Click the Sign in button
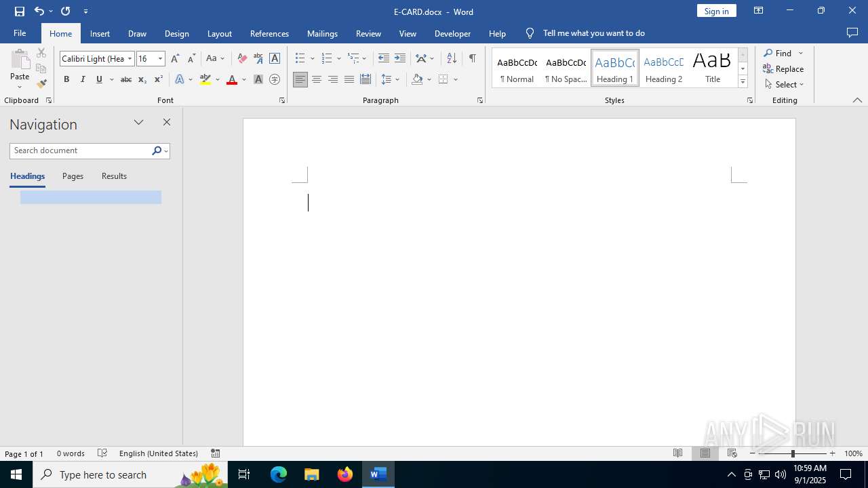Viewport: 868px width, 488px height. tap(716, 11)
